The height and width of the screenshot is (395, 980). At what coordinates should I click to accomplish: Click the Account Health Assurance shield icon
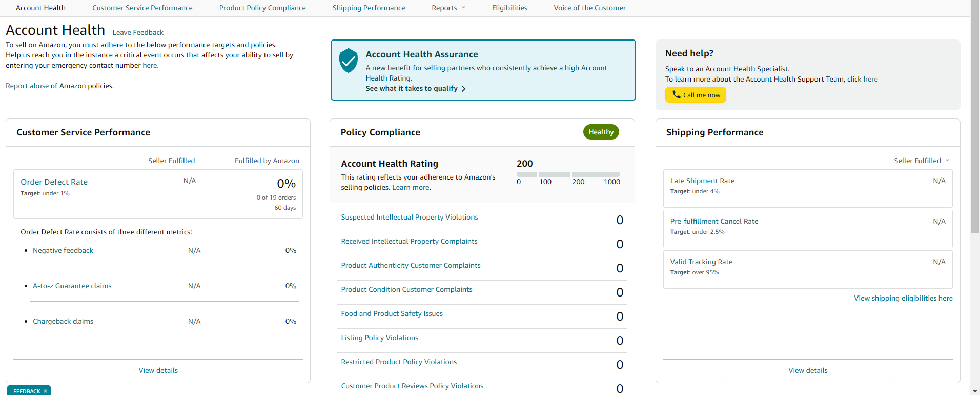pos(349,61)
